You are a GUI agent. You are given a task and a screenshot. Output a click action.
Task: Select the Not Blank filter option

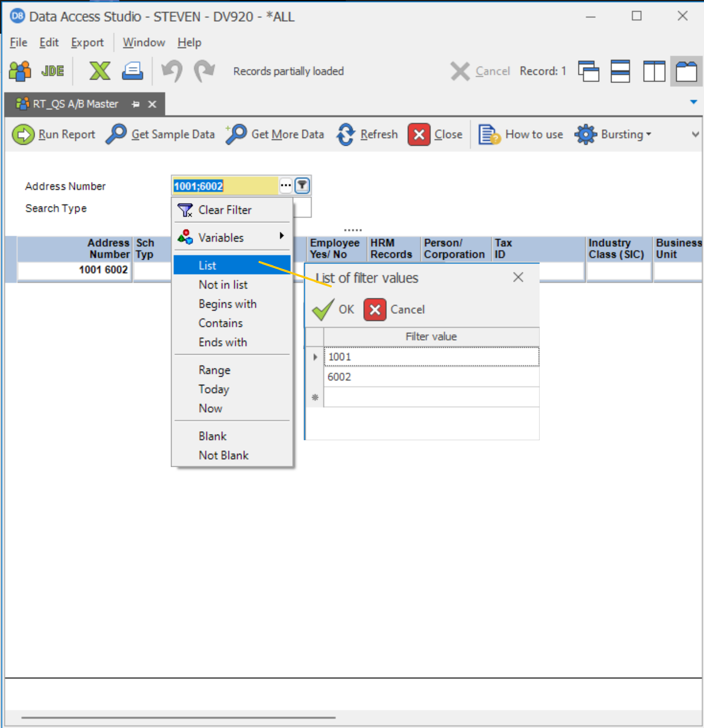[x=232, y=455]
